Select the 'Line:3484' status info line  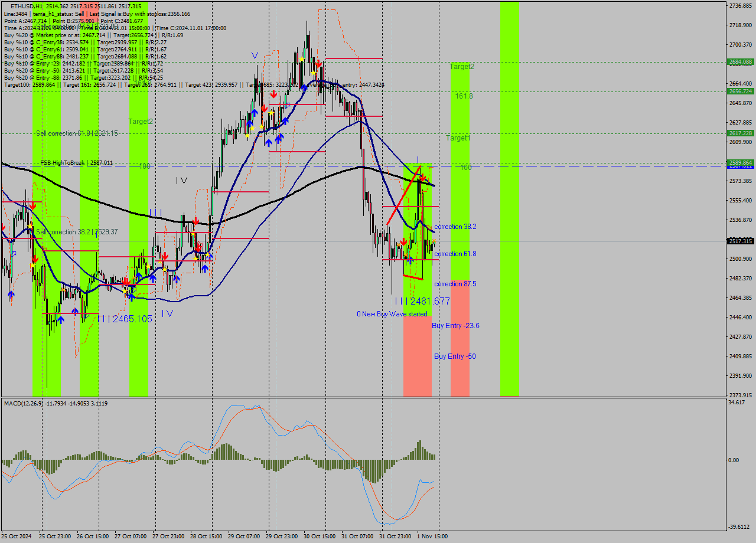[x=97, y=14]
